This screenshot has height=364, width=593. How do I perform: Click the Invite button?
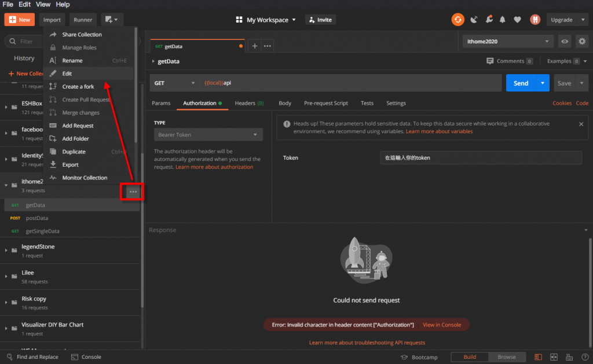pyautogui.click(x=320, y=20)
